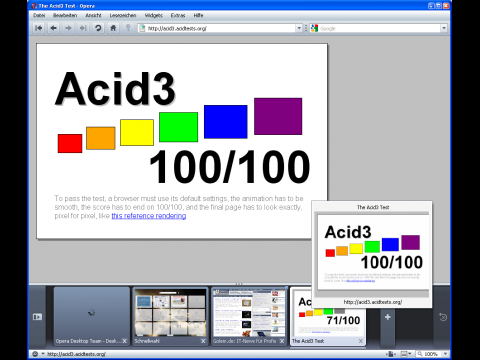Expand the zoom level dropdown
Screen dimensions: 480x360
coord(445,354)
